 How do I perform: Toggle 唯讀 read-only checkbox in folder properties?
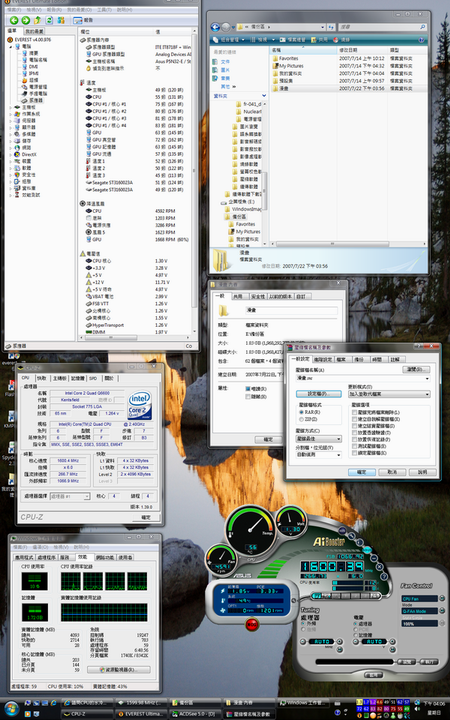pyautogui.click(x=248, y=389)
